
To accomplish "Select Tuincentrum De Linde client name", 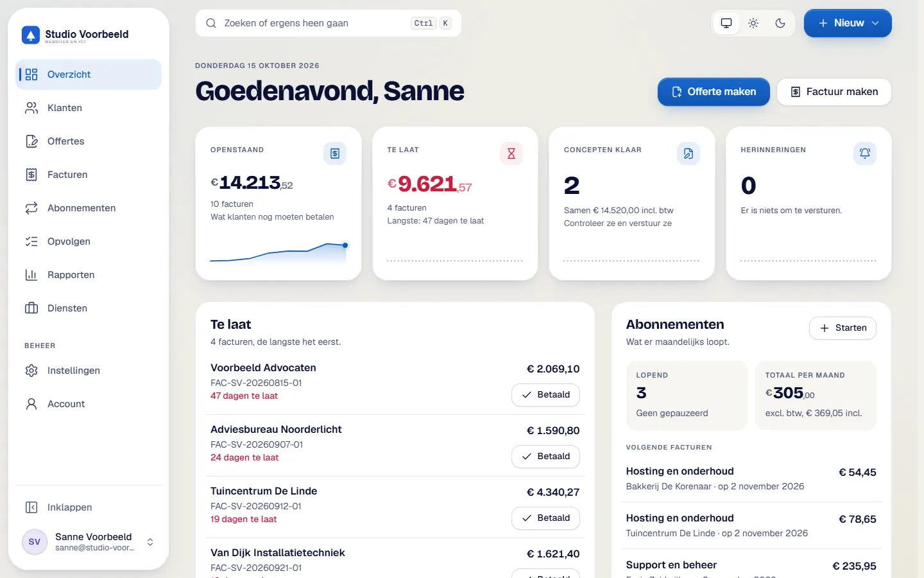I will click(264, 491).
